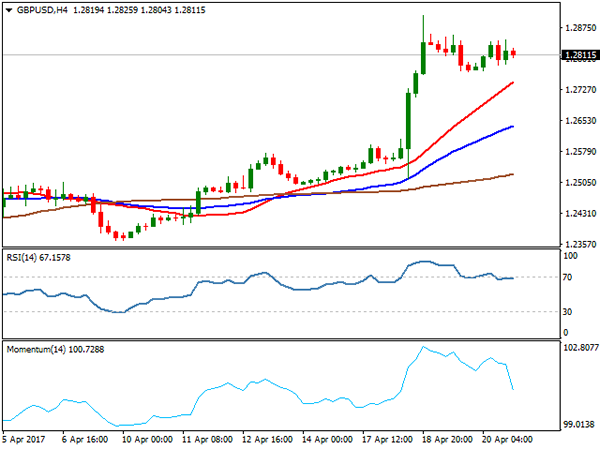This screenshot has height=450, width=600.
Task: Click the 1.25790 price axis label
Action: pos(580,152)
